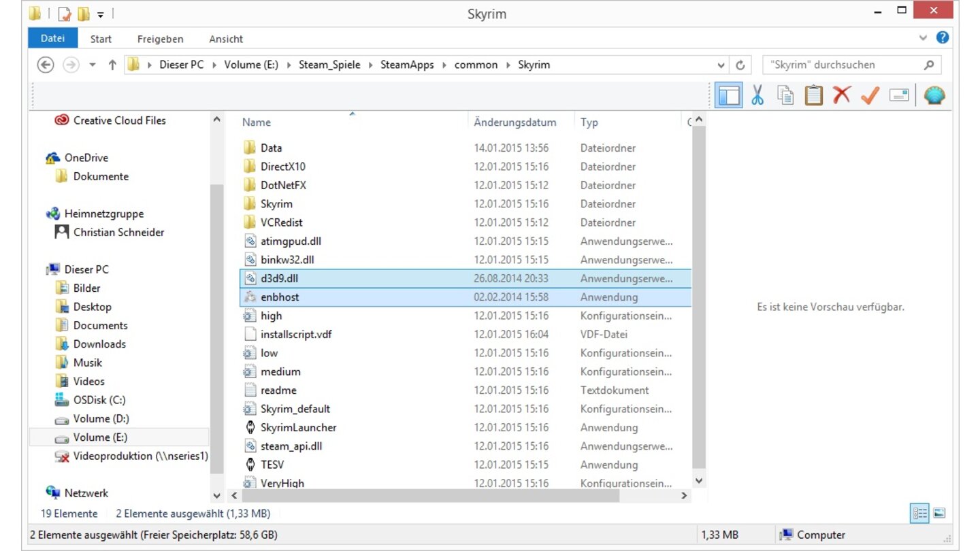Open the Start ribbon tab
Viewport: 980px width, 551px height.
point(101,39)
